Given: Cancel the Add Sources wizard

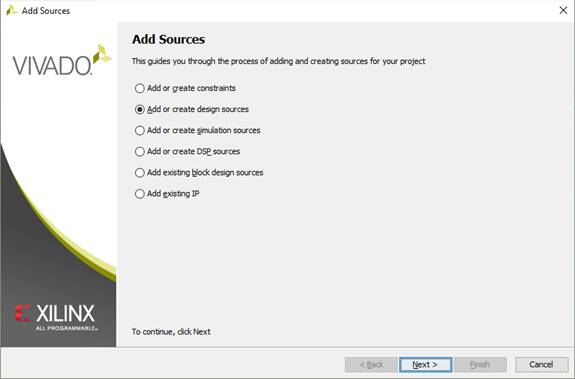Looking at the screenshot, I should (541, 364).
